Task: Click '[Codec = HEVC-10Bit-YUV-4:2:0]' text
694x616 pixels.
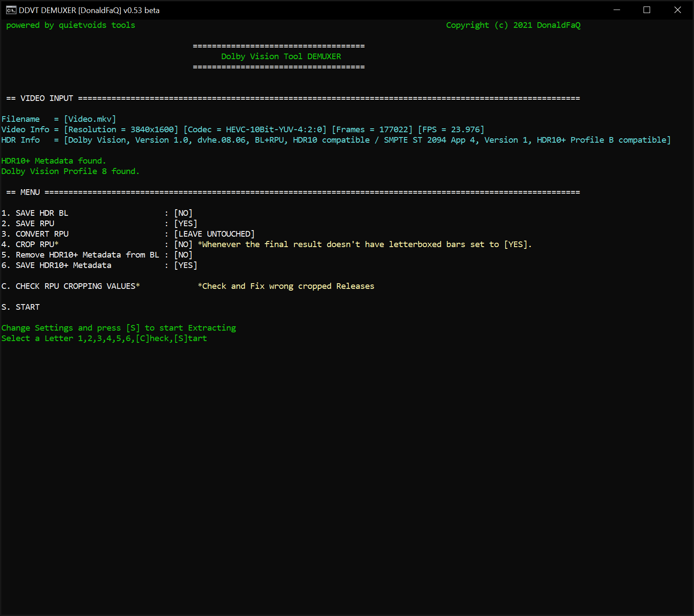Action: pos(255,130)
